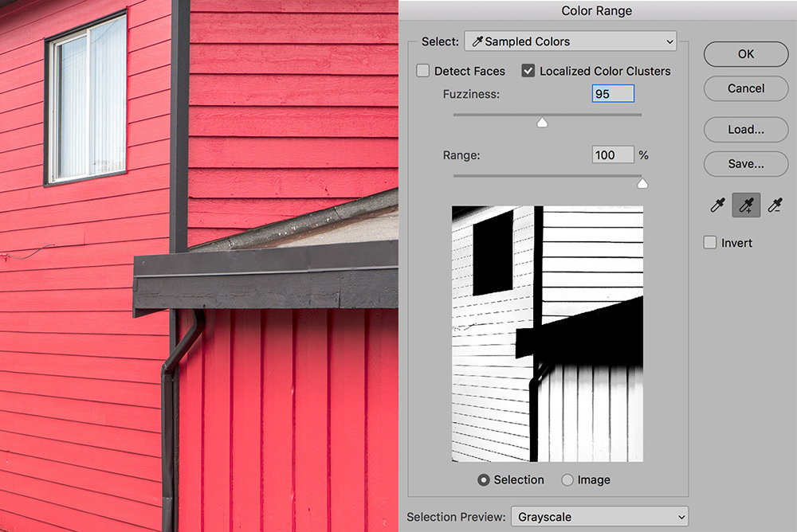Select the Subtract from Sample eyedropper

(x=775, y=205)
